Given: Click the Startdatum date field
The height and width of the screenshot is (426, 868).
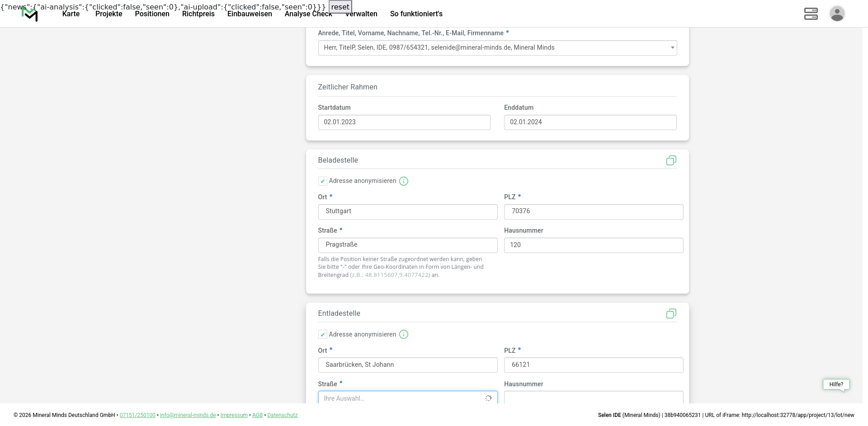Looking at the screenshot, I should pos(404,122).
